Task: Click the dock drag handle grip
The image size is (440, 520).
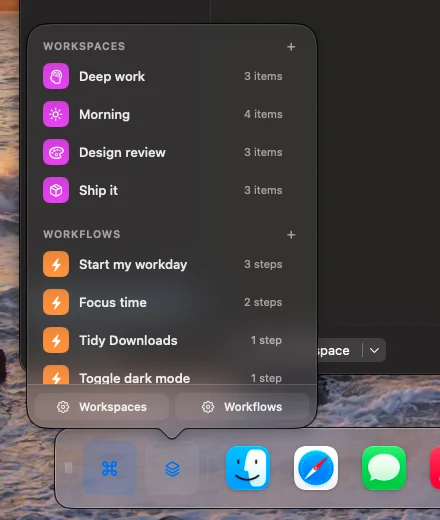Action: 68,468
